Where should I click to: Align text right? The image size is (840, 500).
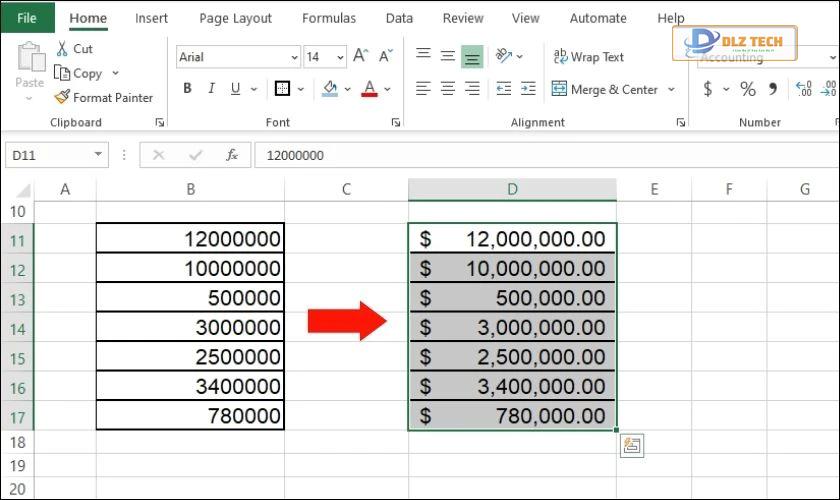click(472, 88)
